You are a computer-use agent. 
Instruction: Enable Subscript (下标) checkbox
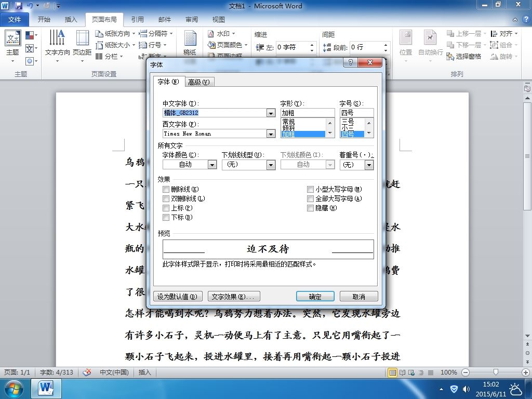[166, 217]
